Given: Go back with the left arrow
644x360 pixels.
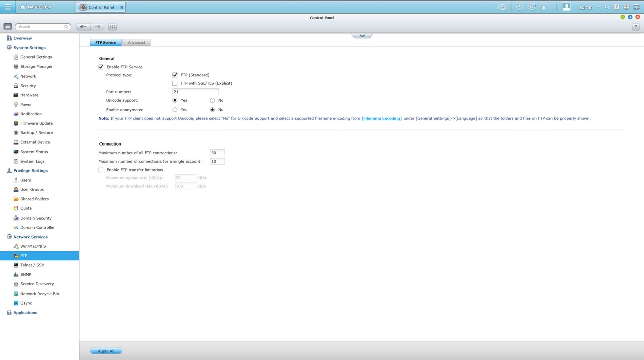Looking at the screenshot, I should coord(83,27).
